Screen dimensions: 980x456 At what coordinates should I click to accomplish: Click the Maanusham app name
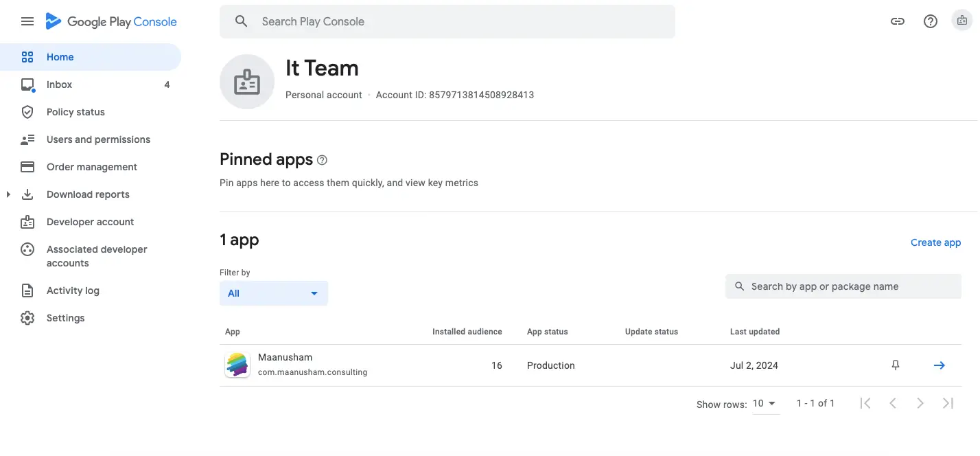click(285, 357)
